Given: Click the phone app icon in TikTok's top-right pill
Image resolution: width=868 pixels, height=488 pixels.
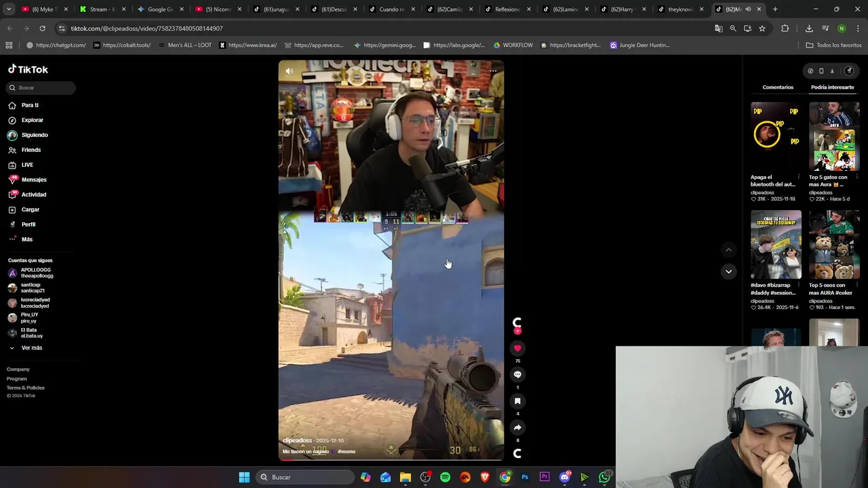Looking at the screenshot, I should (x=821, y=71).
